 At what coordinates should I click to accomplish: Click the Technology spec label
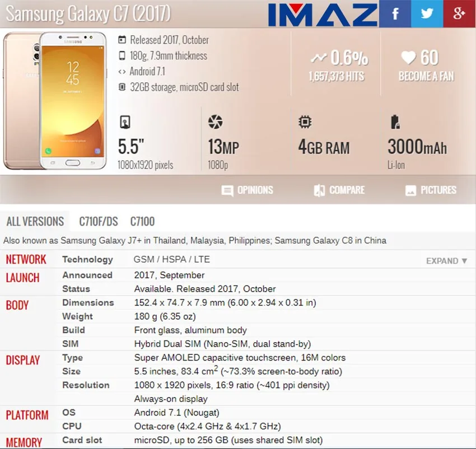pos(87,260)
